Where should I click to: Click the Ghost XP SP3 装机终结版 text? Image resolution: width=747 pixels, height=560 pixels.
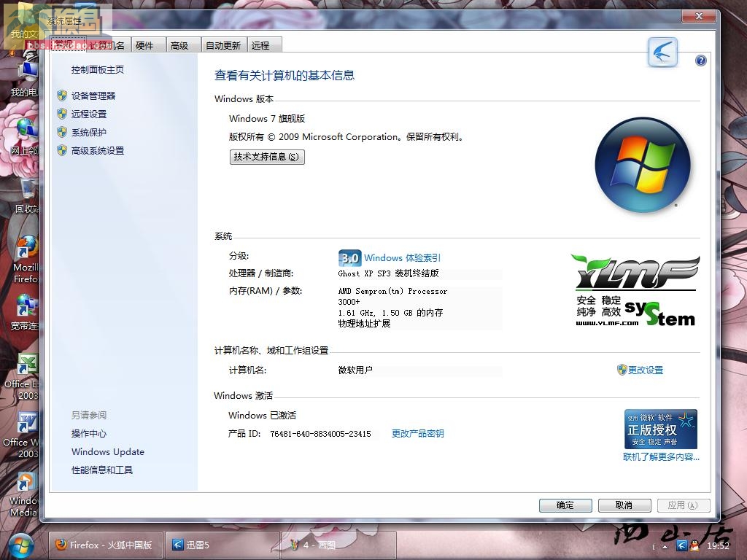388,273
